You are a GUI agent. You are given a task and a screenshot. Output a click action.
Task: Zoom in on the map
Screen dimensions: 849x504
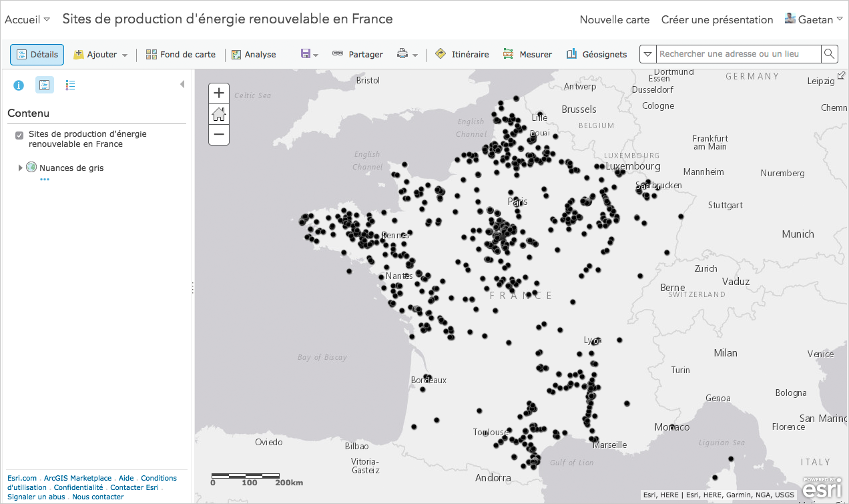click(x=219, y=93)
